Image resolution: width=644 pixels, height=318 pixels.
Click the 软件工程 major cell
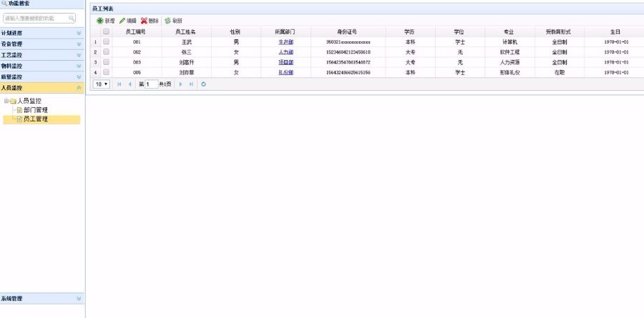click(509, 52)
